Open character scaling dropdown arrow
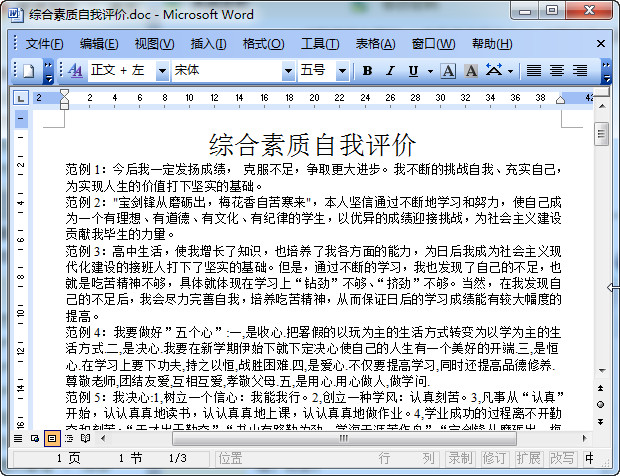The height and width of the screenshot is (476, 620). point(510,72)
